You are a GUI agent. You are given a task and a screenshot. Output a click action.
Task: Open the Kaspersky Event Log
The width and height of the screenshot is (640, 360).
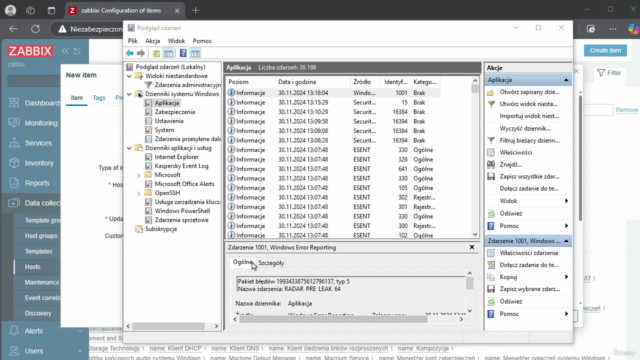pos(182,166)
